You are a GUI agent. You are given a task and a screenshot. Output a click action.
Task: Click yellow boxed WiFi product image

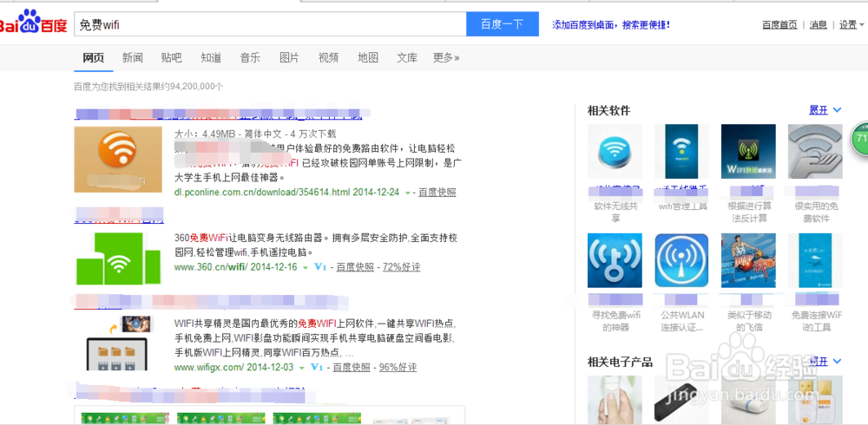[x=815, y=400]
